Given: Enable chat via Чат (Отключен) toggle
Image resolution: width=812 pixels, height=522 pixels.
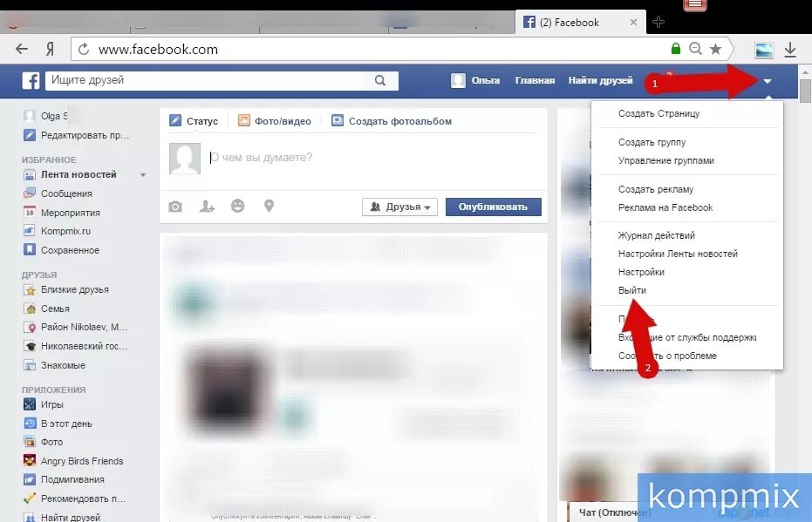Looking at the screenshot, I should click(615, 512).
